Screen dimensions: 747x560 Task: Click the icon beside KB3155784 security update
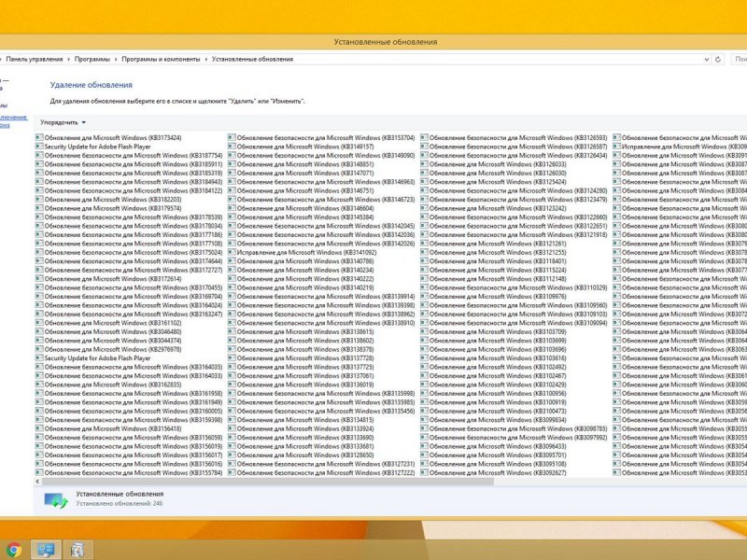coord(39,472)
